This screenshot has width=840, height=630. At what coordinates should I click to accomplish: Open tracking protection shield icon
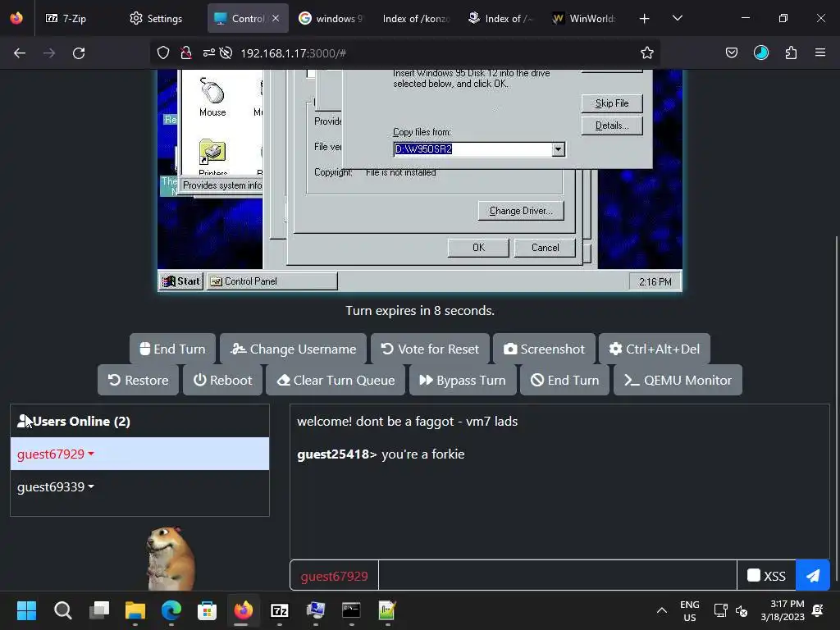tap(163, 53)
